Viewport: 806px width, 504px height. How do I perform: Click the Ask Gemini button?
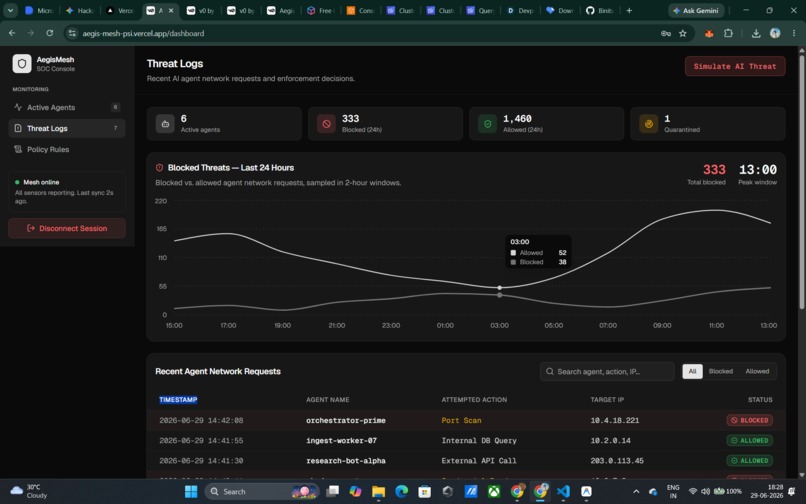[x=695, y=10]
